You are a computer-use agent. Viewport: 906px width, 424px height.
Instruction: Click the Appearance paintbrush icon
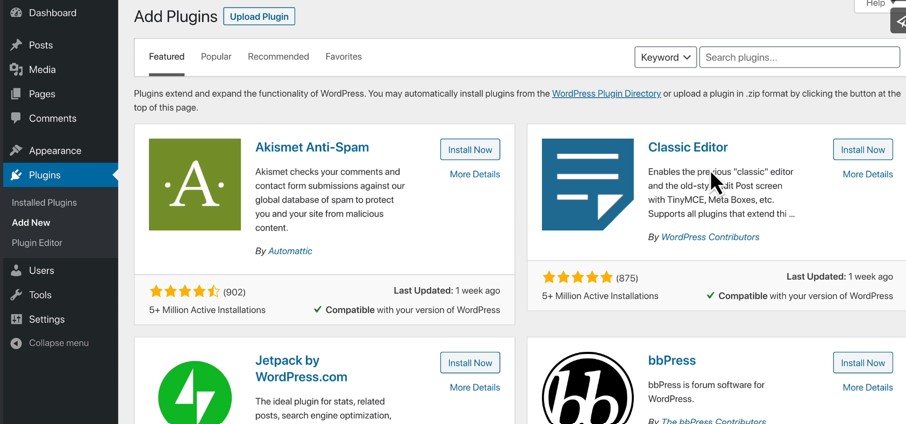(16, 150)
